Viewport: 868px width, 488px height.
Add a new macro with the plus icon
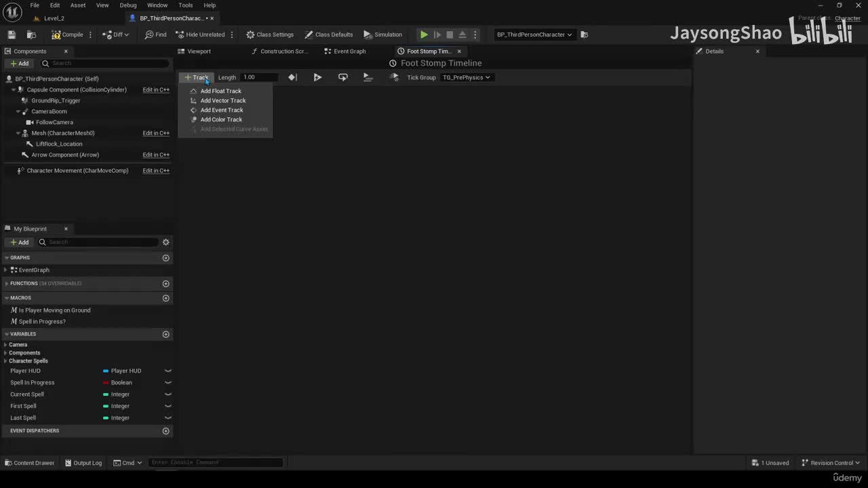coord(165,298)
